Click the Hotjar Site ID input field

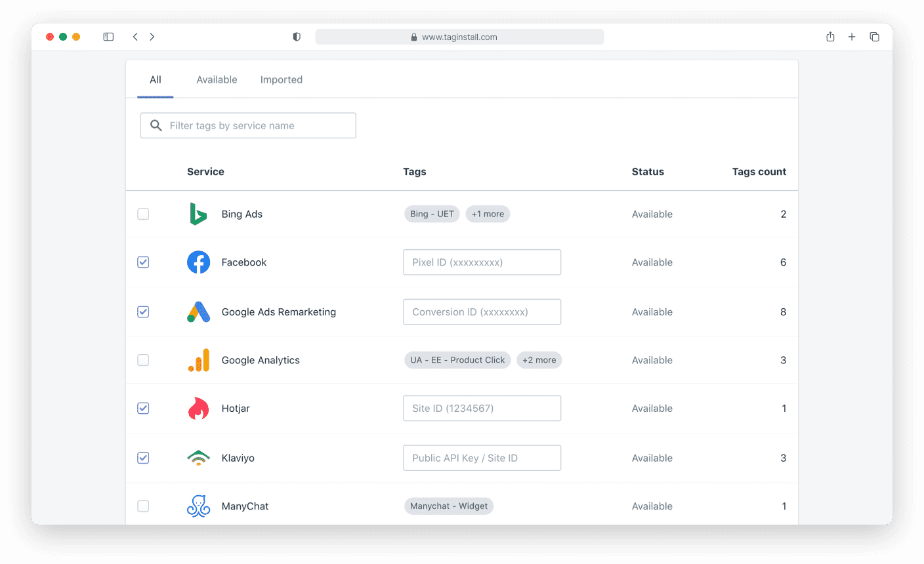coord(482,409)
